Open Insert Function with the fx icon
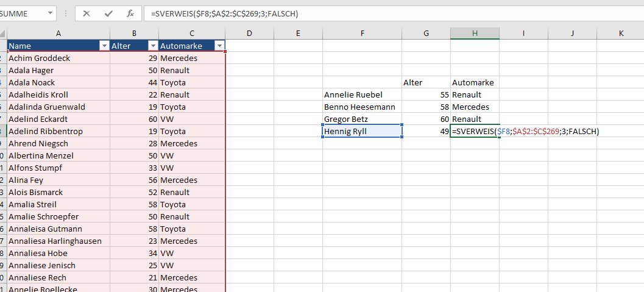This screenshot has height=292, width=644. pos(130,13)
